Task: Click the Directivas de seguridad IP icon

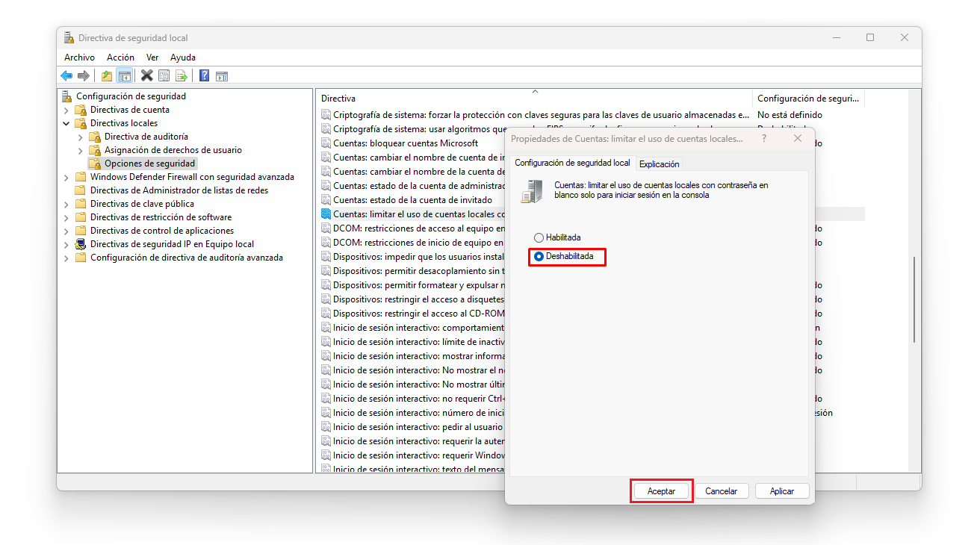Action: [x=81, y=244]
